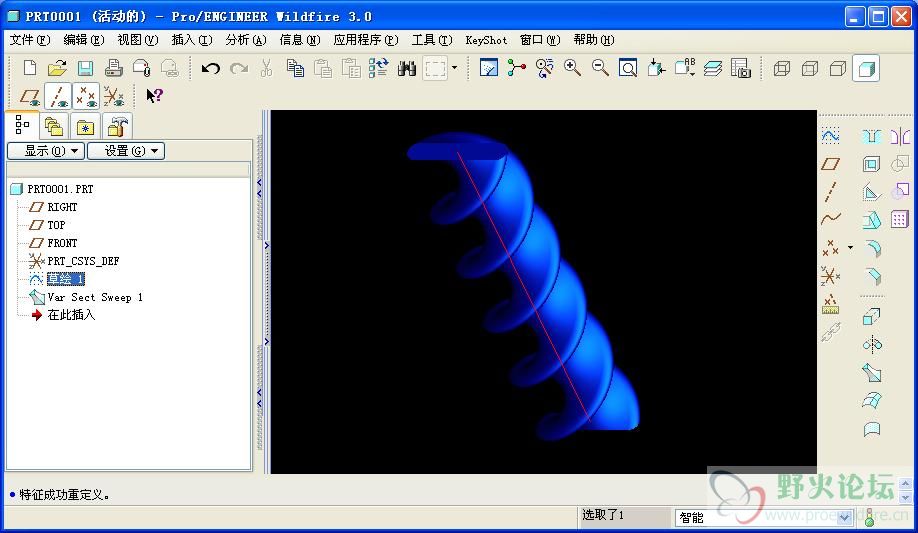918x533 pixels.
Task: Open the 设置 dropdown in model tree
Action: (126, 151)
